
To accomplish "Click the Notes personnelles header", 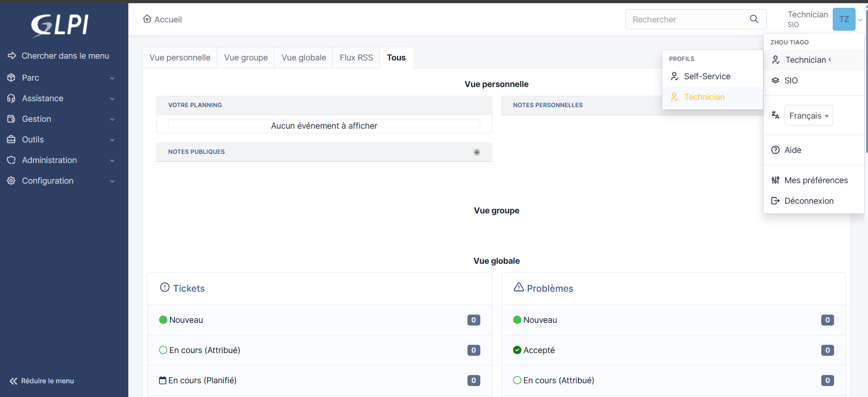I will (x=548, y=105).
